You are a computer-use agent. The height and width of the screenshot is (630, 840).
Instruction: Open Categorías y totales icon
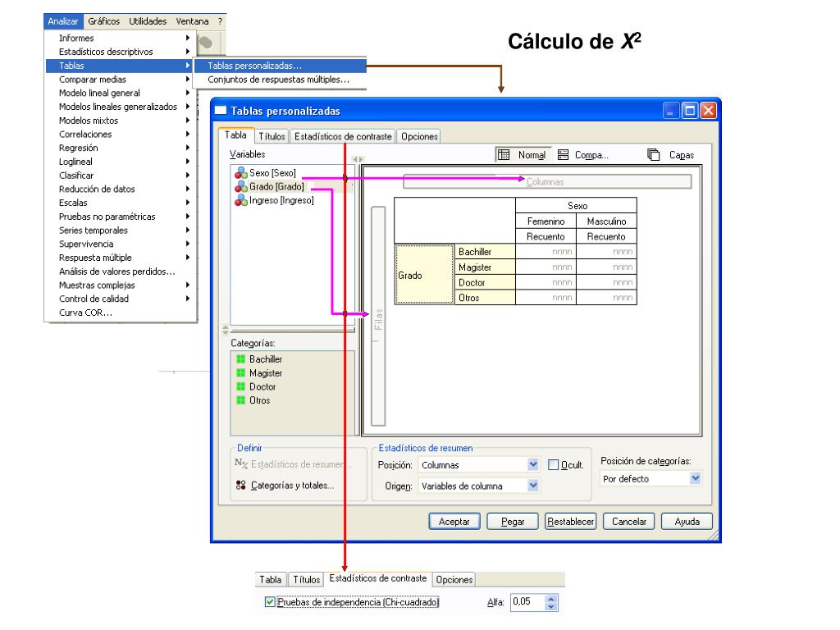click(240, 485)
